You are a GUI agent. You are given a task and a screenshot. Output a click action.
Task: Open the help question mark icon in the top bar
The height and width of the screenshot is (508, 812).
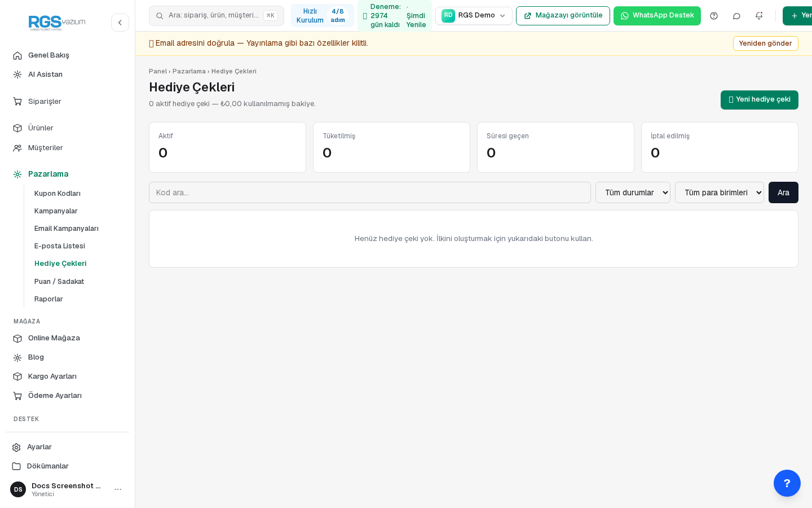(x=714, y=16)
